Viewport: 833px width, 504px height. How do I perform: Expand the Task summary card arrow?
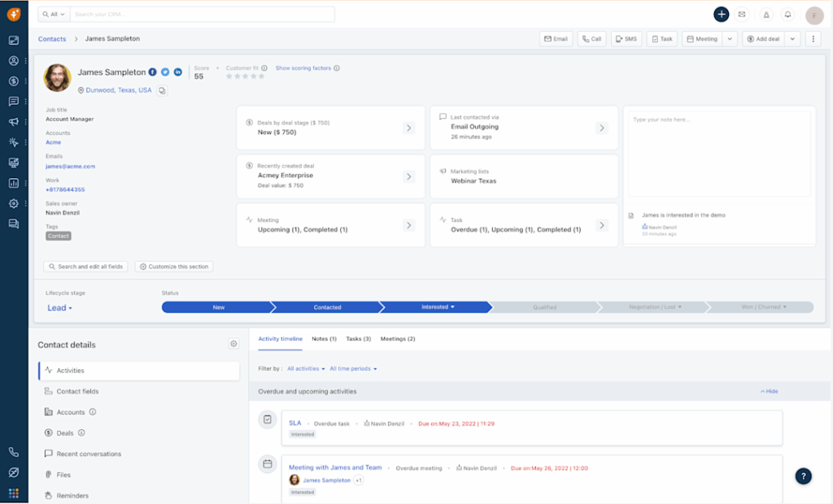coord(601,226)
